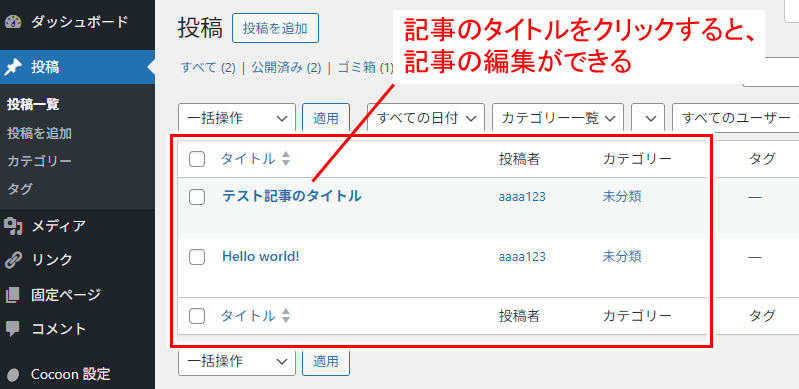The height and width of the screenshot is (389, 799).
Task: Select 投稿を追加 in the sidebar submenu
Action: coord(39,134)
